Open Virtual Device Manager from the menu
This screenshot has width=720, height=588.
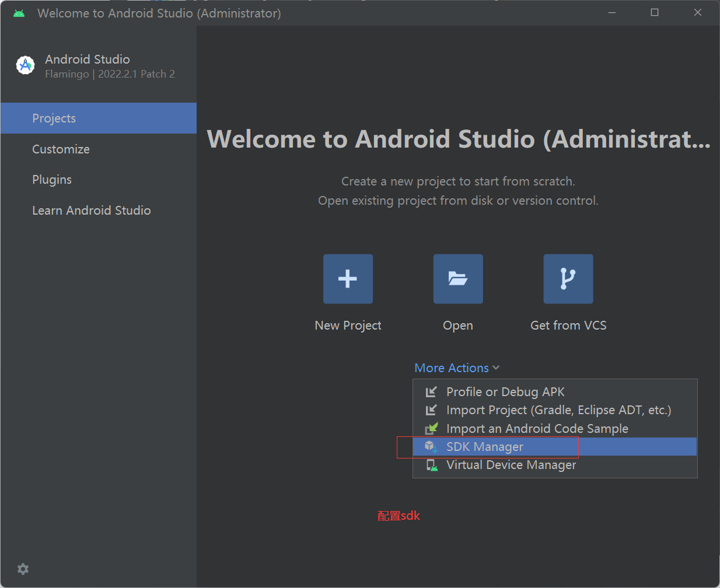click(x=555, y=465)
